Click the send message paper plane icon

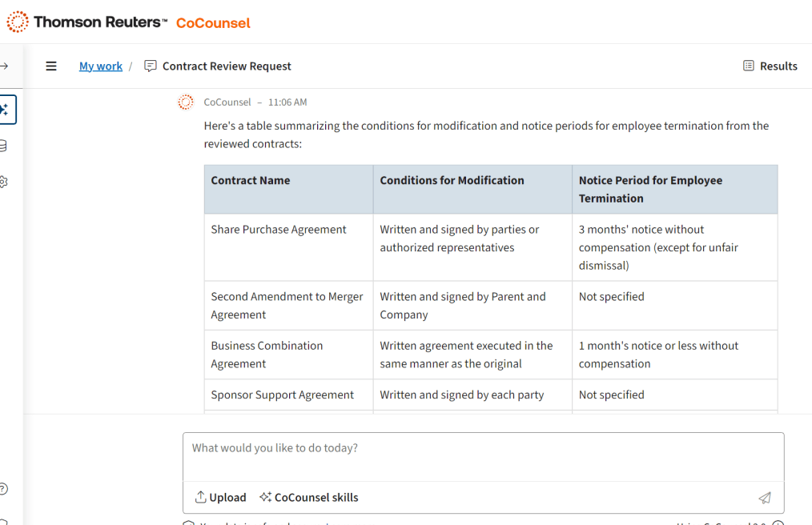click(x=765, y=498)
